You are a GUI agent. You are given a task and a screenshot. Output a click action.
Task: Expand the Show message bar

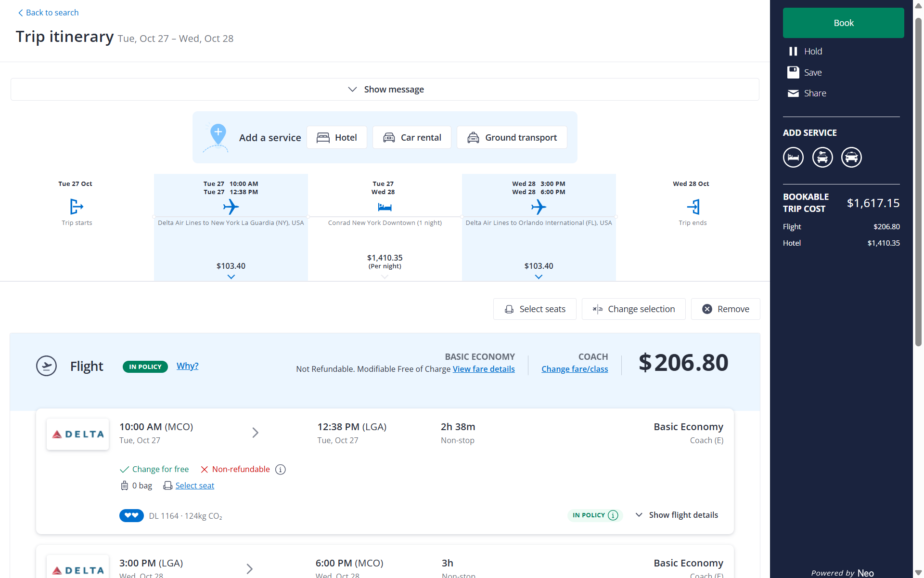point(385,90)
